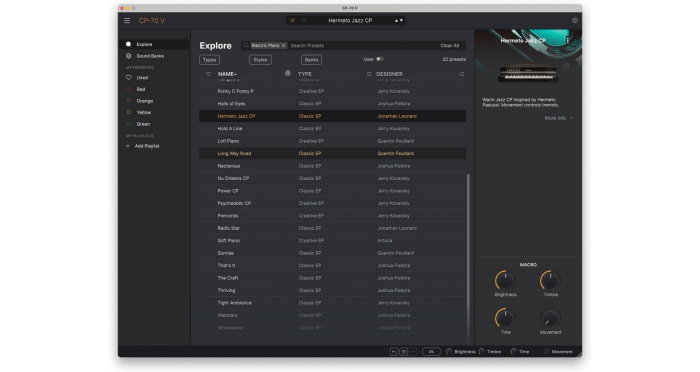Screen dimensions: 700x372
Task: Click Clear All in the search bar
Action: [450, 46]
